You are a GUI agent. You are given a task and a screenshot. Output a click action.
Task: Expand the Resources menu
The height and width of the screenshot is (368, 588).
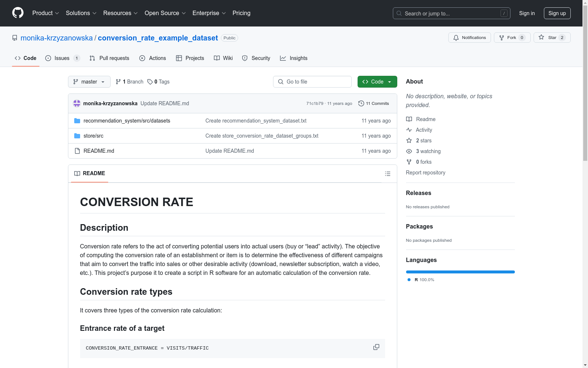121,13
